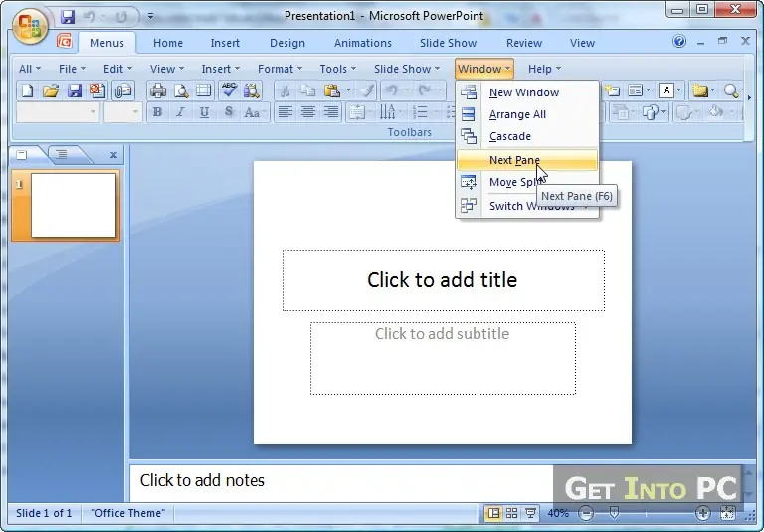Choose New Window from the Window menu
The height and width of the screenshot is (532, 764).
tap(527, 92)
